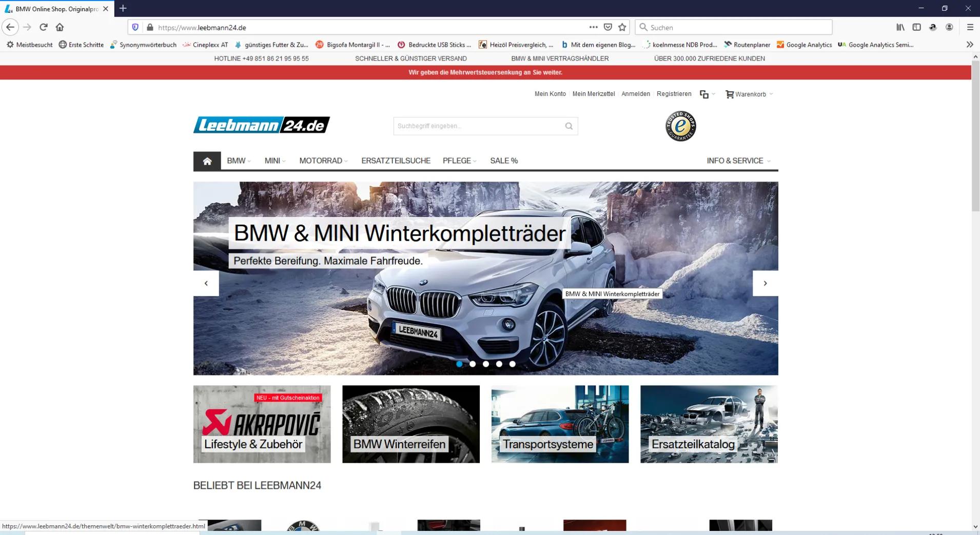Open the Erste Schritte bookmark
This screenshot has height=535, width=980.
click(x=81, y=45)
